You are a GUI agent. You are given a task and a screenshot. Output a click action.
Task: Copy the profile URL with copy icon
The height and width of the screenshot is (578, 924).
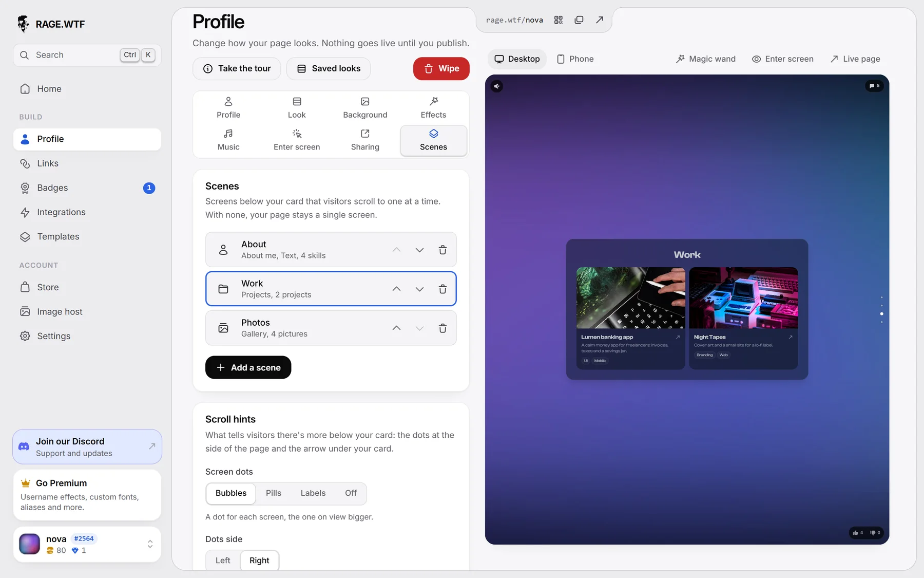click(x=579, y=20)
